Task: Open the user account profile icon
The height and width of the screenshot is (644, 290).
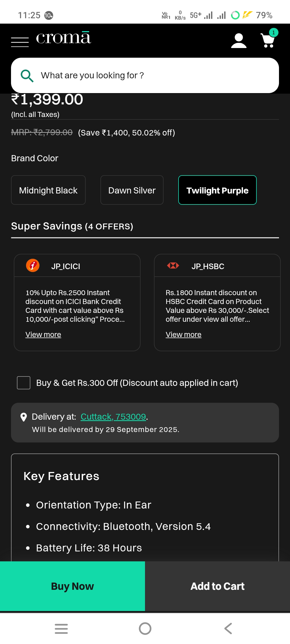Action: point(238,41)
